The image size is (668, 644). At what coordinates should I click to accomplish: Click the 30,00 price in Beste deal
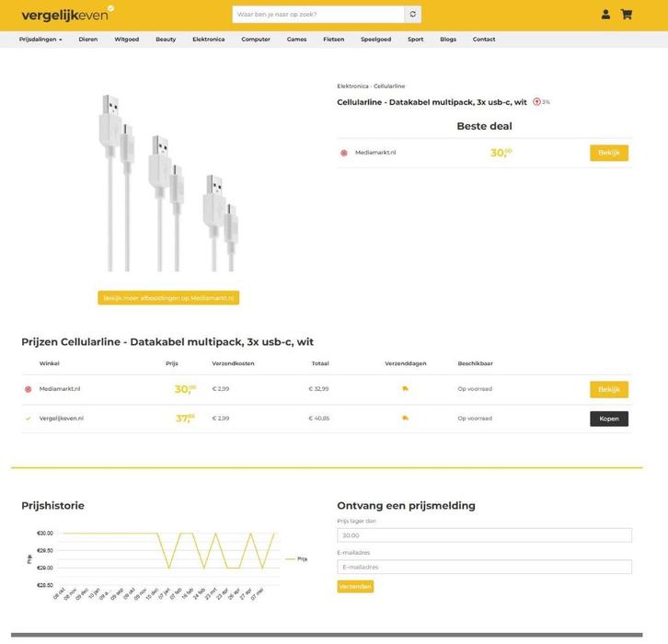point(501,153)
